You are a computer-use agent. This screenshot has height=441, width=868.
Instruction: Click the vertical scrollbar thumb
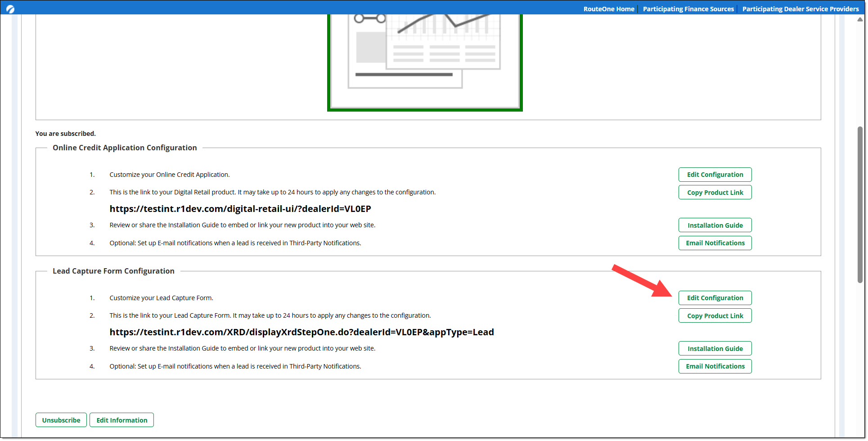(860, 205)
